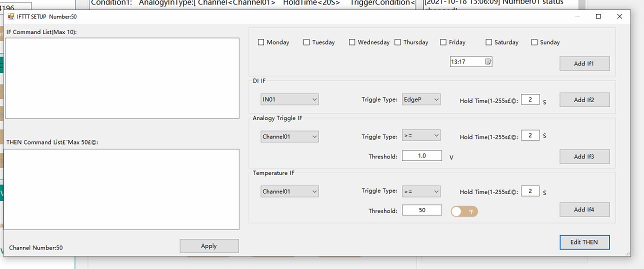The width and height of the screenshot is (644, 269).
Task: Enable the Monday checkbox
Action: point(261,42)
